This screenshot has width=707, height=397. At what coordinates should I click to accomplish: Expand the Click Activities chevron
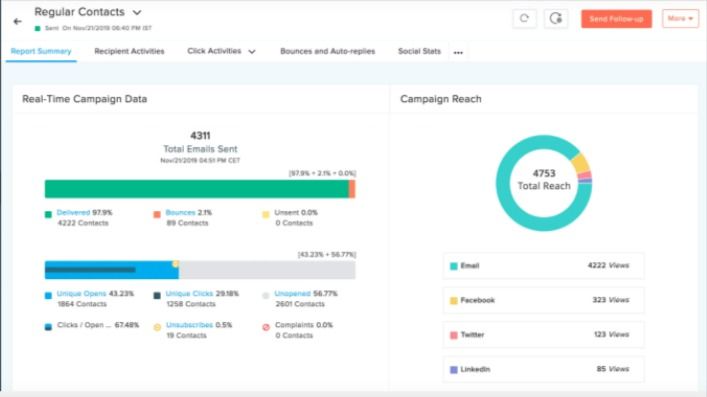pyautogui.click(x=252, y=52)
